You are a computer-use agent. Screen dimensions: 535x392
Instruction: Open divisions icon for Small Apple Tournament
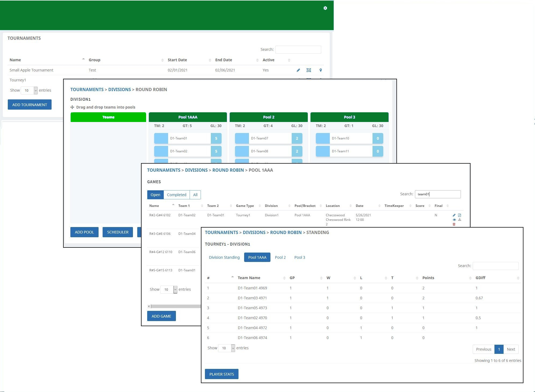[309, 70]
